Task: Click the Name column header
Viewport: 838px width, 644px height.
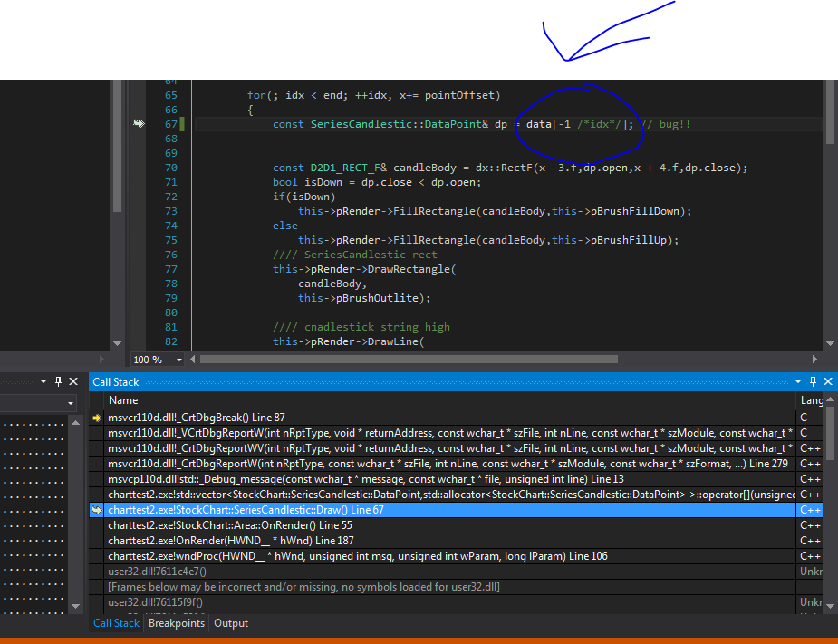Action: click(123, 400)
